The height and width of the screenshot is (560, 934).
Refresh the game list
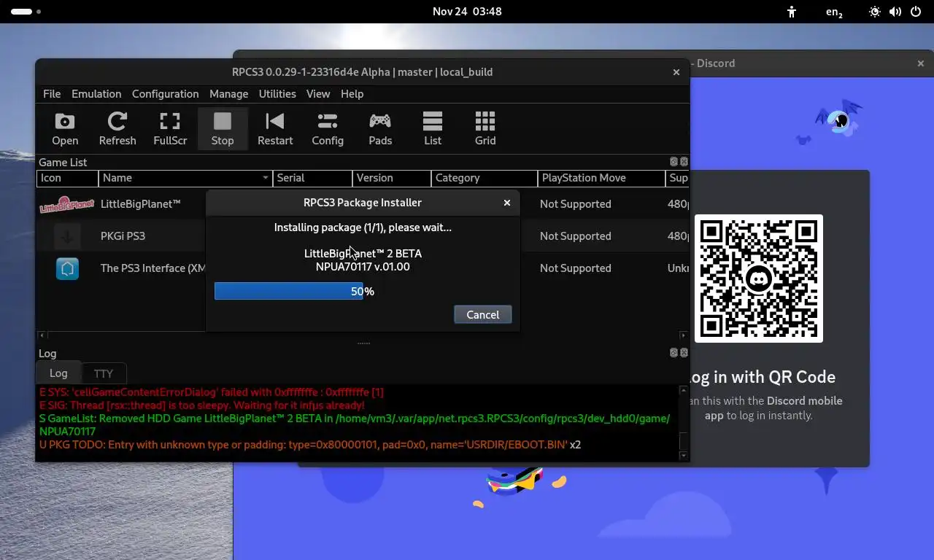(117, 129)
